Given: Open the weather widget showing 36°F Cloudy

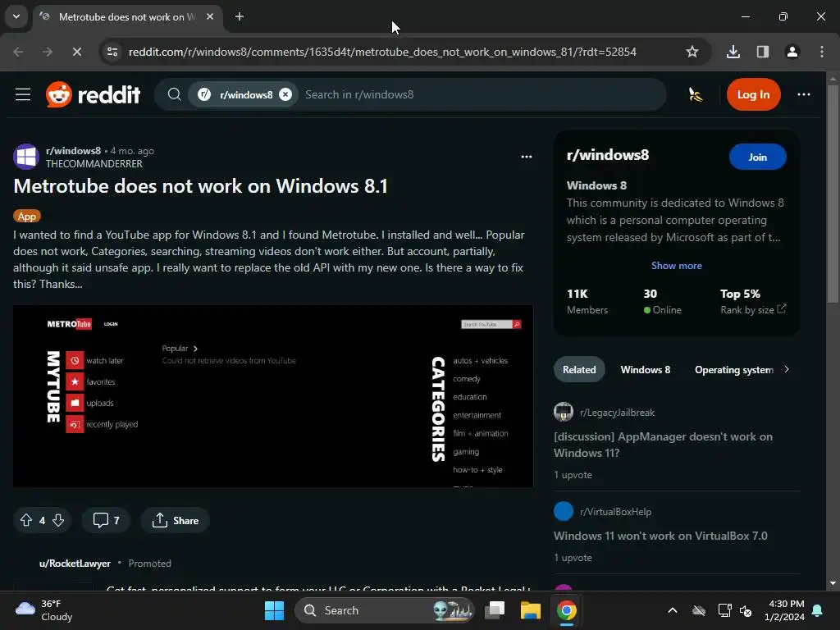Looking at the screenshot, I should tap(44, 610).
